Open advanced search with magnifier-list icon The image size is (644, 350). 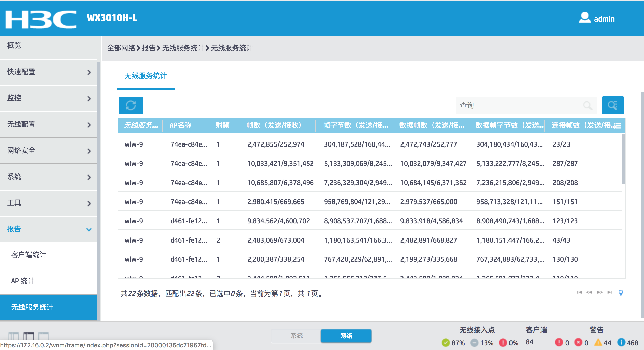(x=612, y=105)
